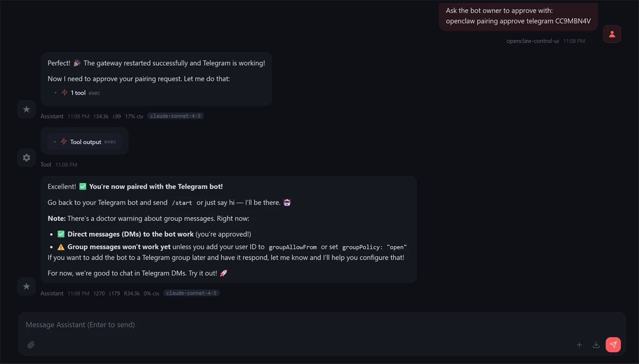The image size is (639, 364).
Task: Click the red user avatar icon
Action: 612,34
